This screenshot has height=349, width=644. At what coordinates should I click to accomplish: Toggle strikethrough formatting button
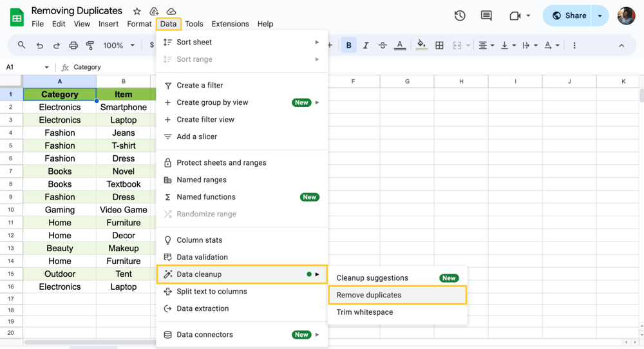coord(383,46)
